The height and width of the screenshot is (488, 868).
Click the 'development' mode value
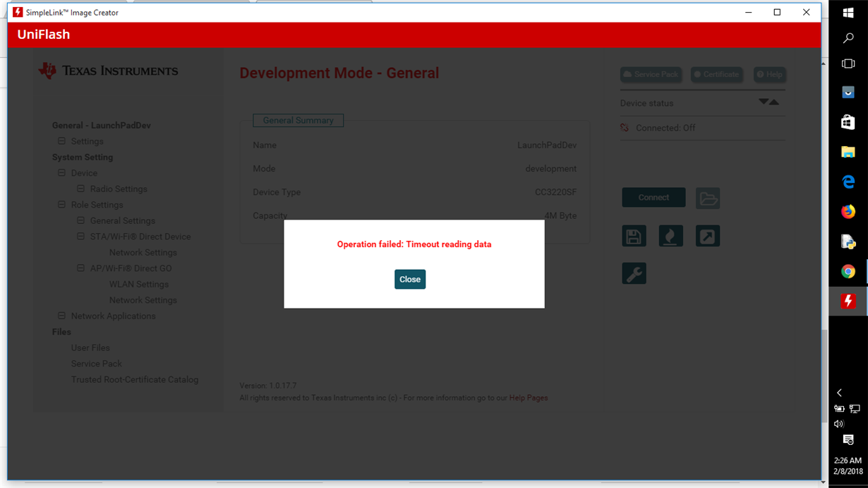tap(551, 169)
